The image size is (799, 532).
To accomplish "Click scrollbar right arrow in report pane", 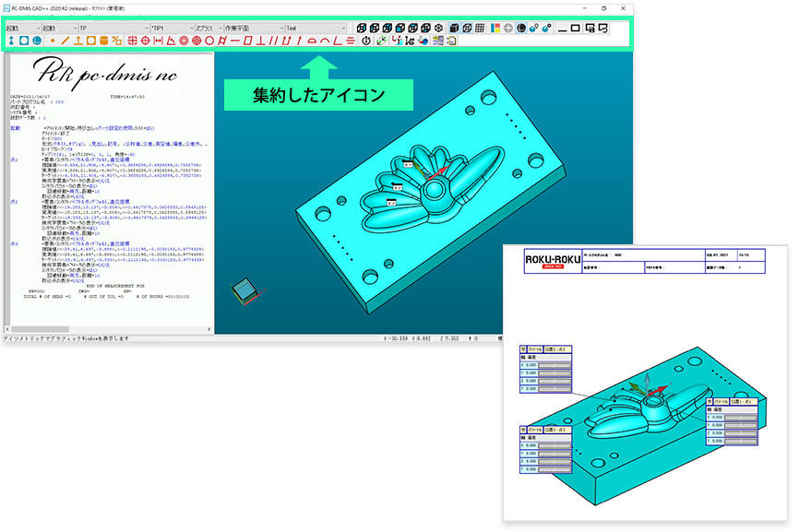I will tap(209, 329).
